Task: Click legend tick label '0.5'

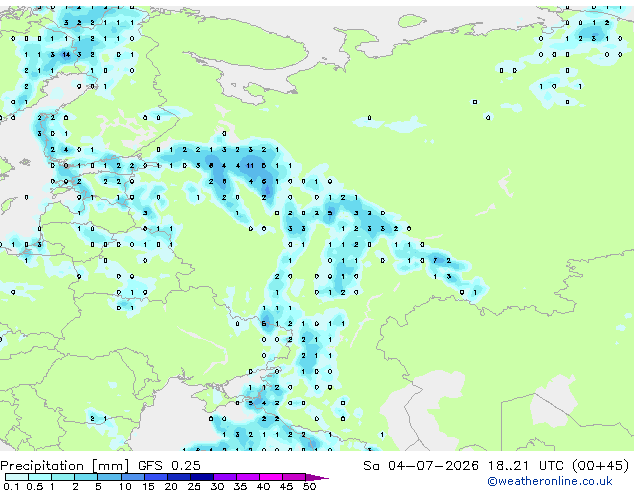Action: click(35, 486)
